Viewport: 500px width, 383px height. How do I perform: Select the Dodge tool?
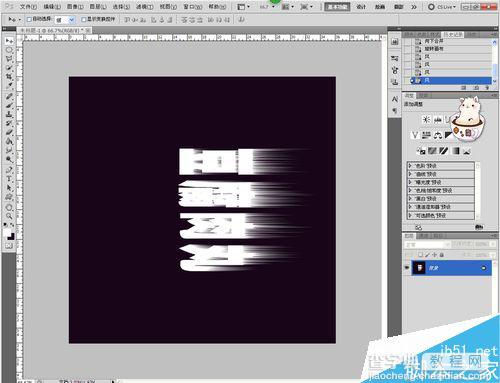tap(9, 159)
